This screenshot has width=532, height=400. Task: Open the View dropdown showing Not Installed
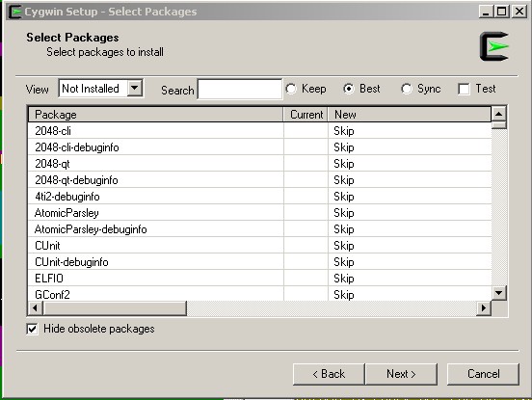pyautogui.click(x=101, y=89)
